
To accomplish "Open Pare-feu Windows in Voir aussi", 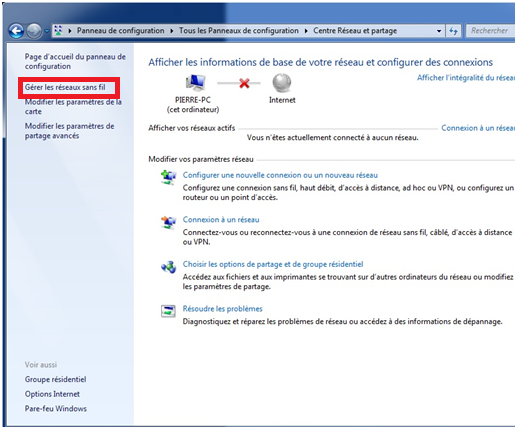I will click(x=56, y=409).
